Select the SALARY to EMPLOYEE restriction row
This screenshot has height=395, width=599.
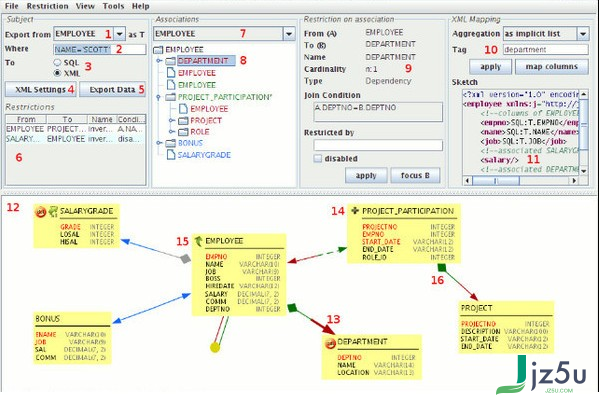tap(76, 139)
